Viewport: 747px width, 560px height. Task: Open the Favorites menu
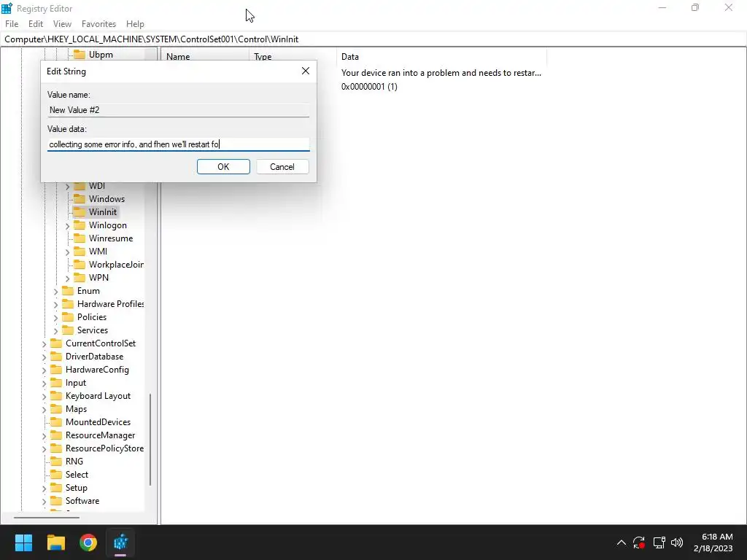tap(98, 24)
